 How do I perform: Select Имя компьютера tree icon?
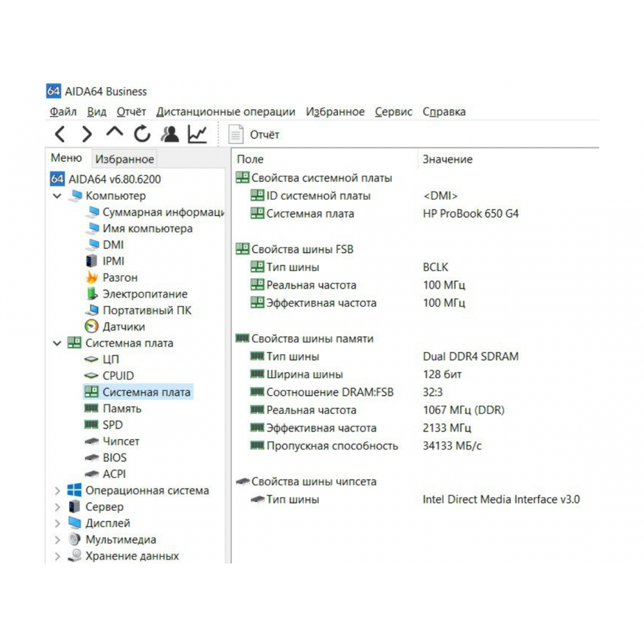pyautogui.click(x=92, y=229)
